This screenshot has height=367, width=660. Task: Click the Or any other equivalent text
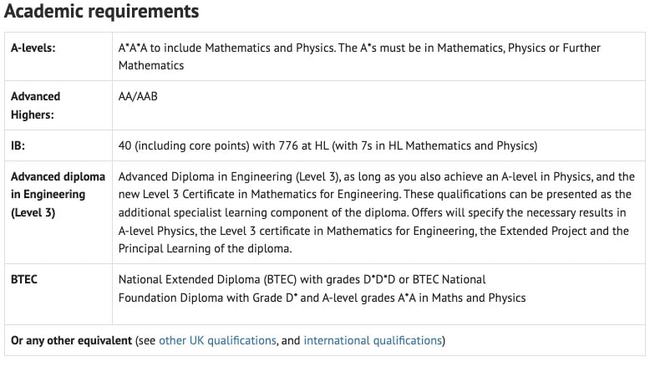[x=72, y=340]
